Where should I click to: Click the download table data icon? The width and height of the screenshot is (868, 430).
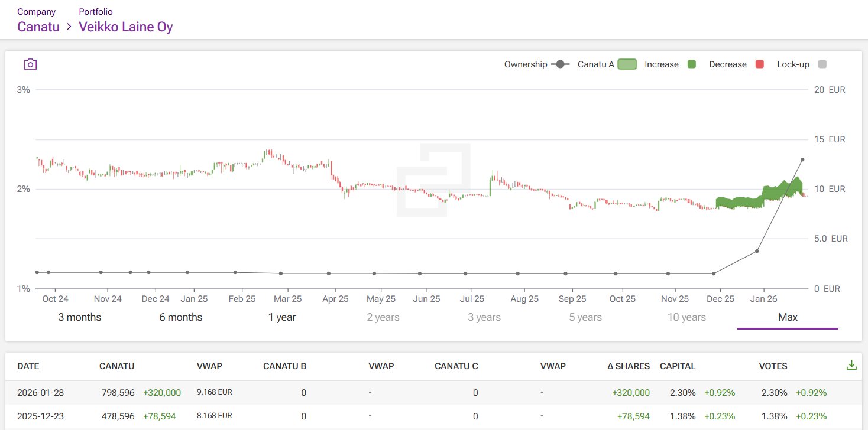[x=851, y=366]
